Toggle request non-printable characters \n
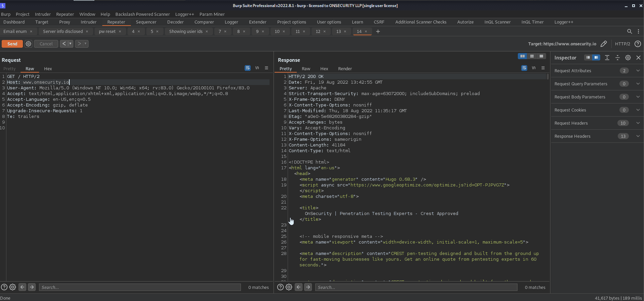 click(257, 68)
